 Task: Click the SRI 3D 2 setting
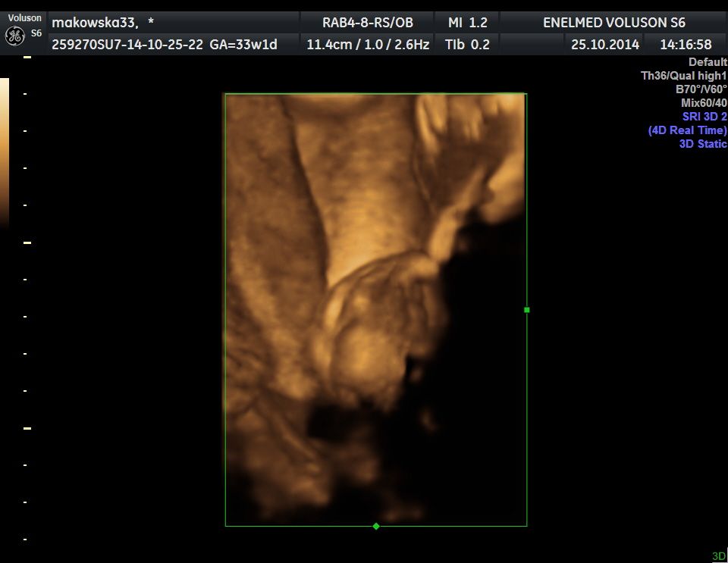[704, 117]
